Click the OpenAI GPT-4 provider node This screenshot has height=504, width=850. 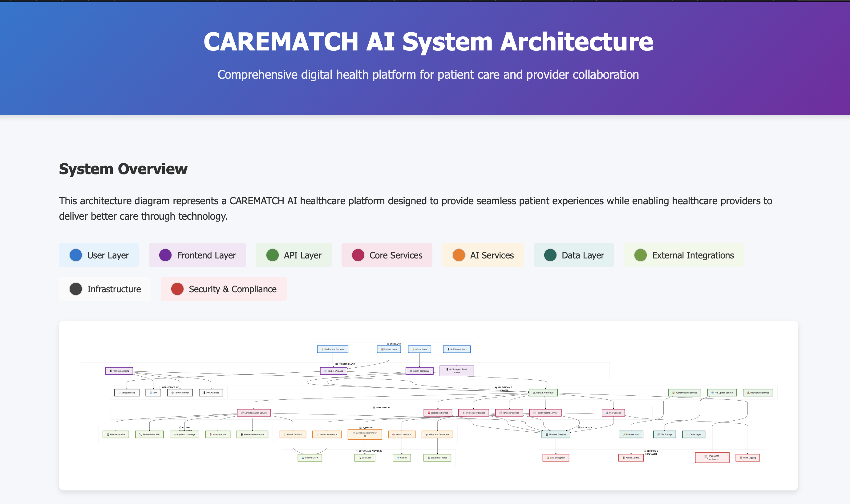pos(310,458)
